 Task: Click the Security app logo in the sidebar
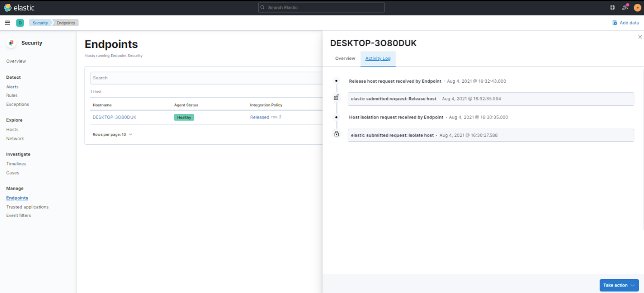[x=10, y=43]
